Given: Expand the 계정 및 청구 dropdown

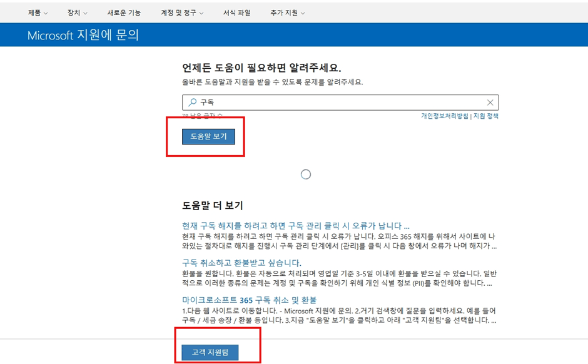Looking at the screenshot, I should coord(182,13).
